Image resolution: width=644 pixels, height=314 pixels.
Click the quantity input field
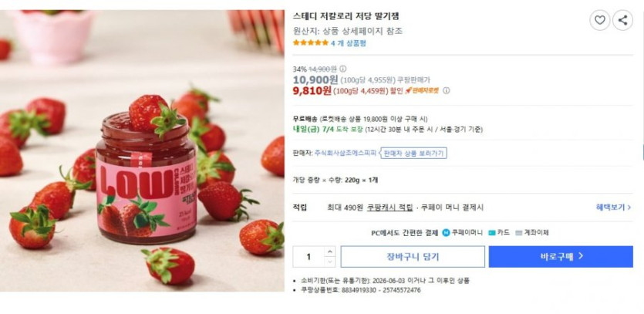pyautogui.click(x=309, y=257)
